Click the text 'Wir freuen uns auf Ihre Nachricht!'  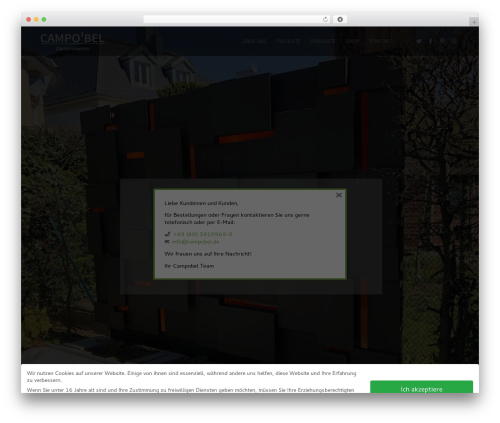208,254
